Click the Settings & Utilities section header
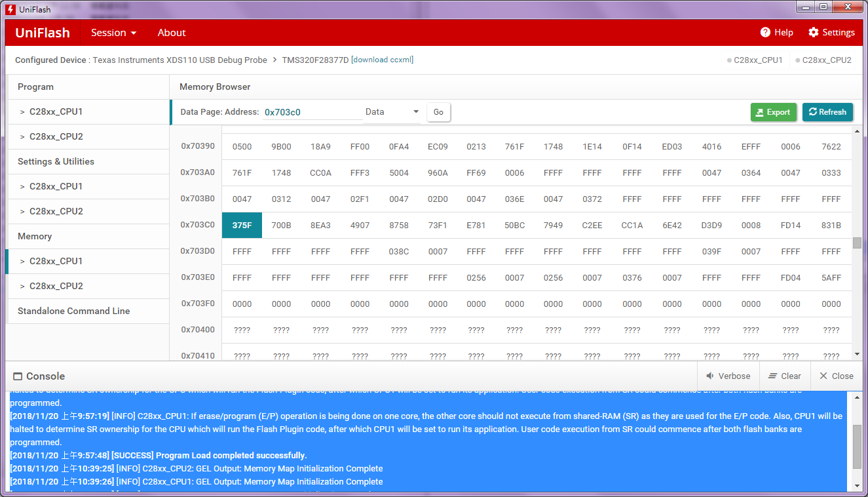 click(x=88, y=162)
